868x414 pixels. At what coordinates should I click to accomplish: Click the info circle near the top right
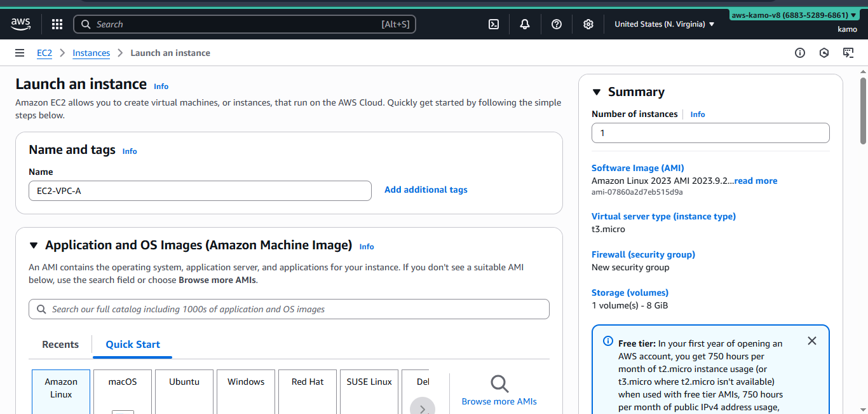(x=799, y=53)
